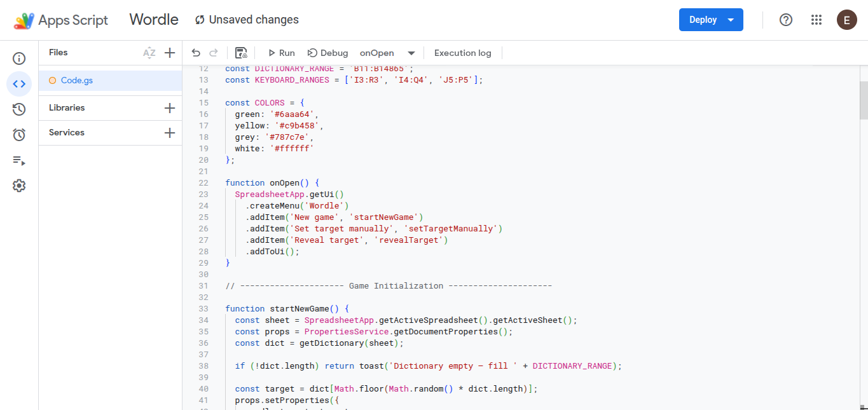Start a Debug session
The height and width of the screenshot is (410, 868).
pos(327,53)
